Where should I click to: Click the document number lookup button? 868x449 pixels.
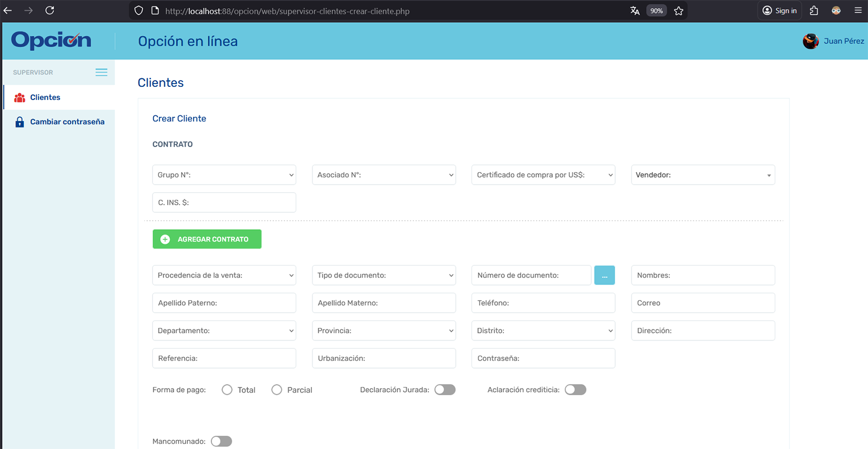click(604, 275)
